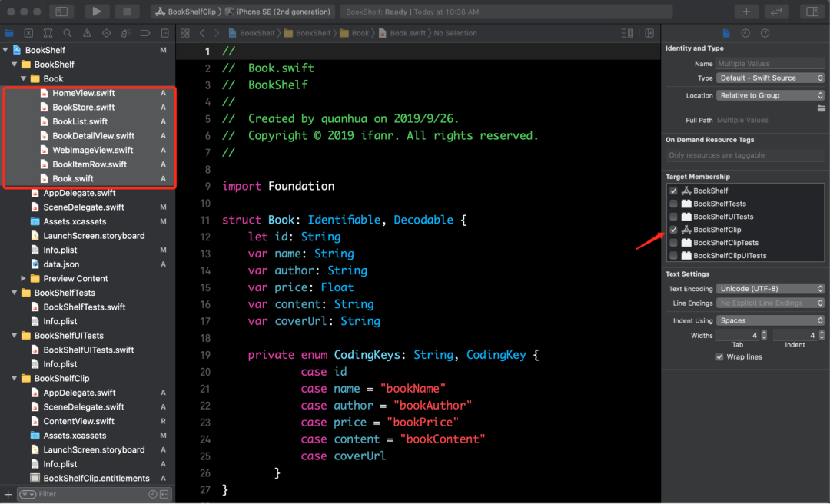Click the Run (play) button
Image resolution: width=830 pixels, height=504 pixels.
click(x=97, y=12)
